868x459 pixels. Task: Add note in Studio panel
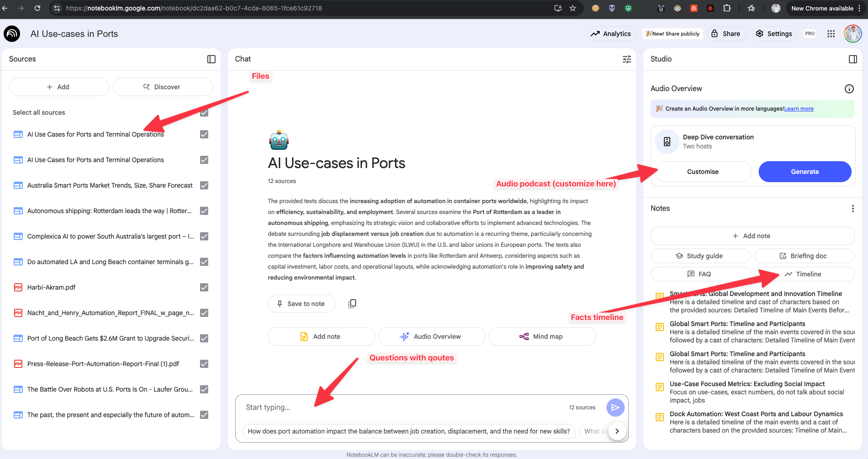[752, 236]
